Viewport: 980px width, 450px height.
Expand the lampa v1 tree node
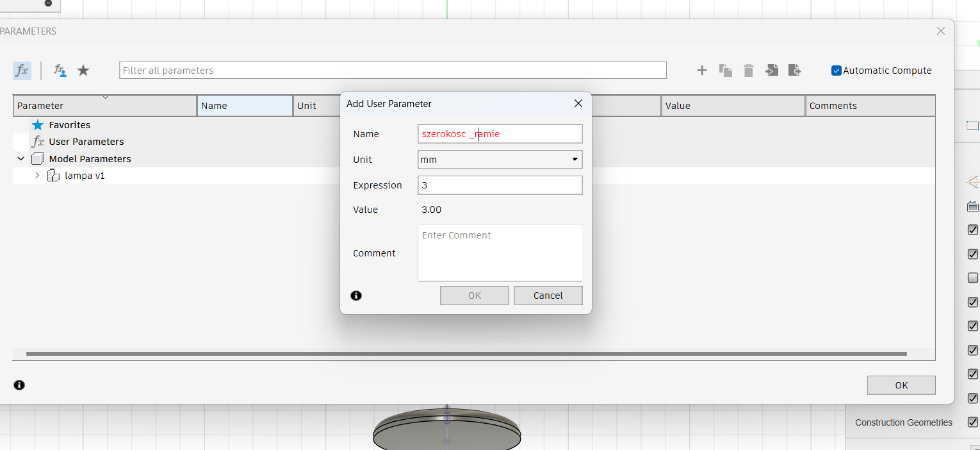pos(37,176)
